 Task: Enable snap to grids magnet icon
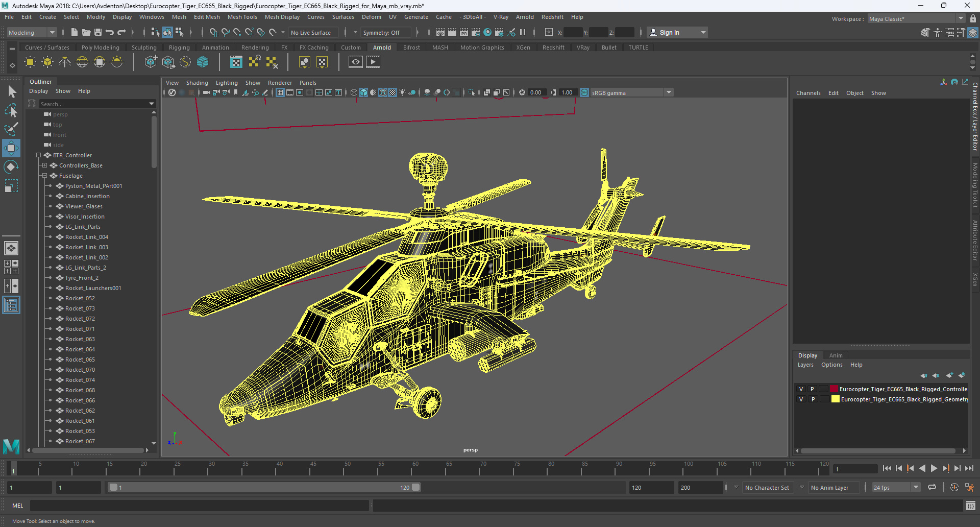pyautogui.click(x=214, y=32)
